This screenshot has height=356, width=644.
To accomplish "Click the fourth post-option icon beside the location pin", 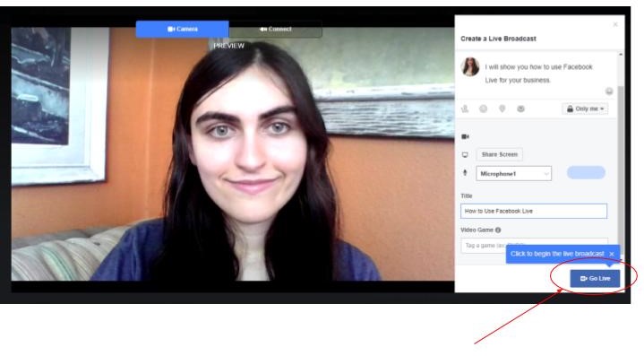I will tap(520, 109).
